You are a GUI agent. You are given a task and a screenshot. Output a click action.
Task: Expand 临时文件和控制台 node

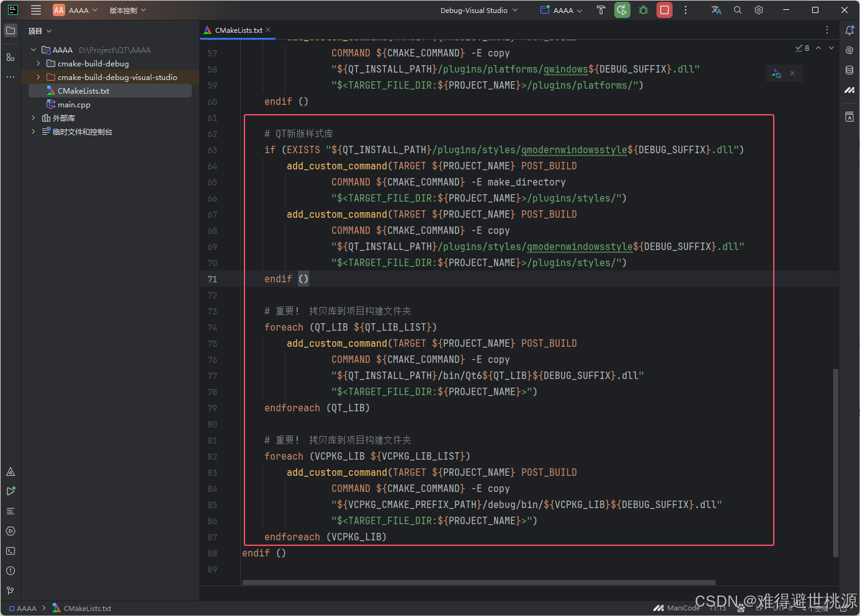(x=34, y=132)
